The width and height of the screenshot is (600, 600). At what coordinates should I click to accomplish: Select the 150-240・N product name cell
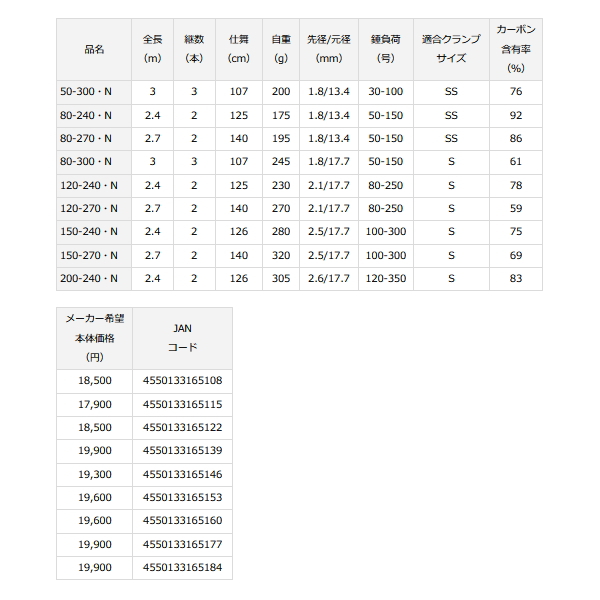point(94,232)
